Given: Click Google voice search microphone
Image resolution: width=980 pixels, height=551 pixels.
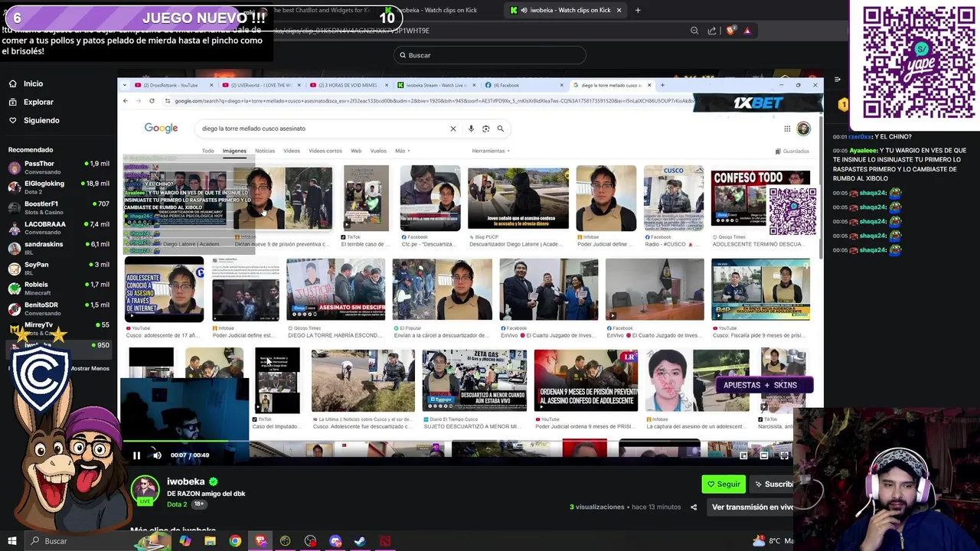Looking at the screenshot, I should point(471,129).
